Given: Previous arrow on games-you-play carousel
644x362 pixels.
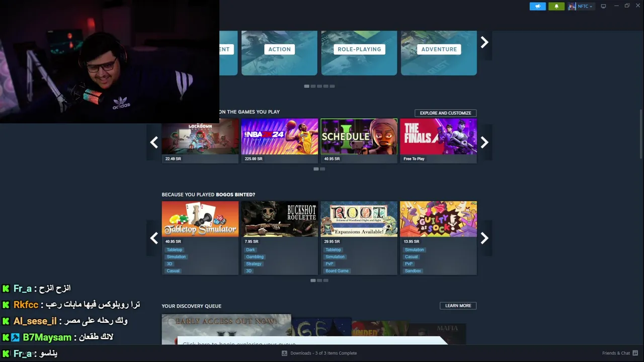Looking at the screenshot, I should [x=154, y=142].
